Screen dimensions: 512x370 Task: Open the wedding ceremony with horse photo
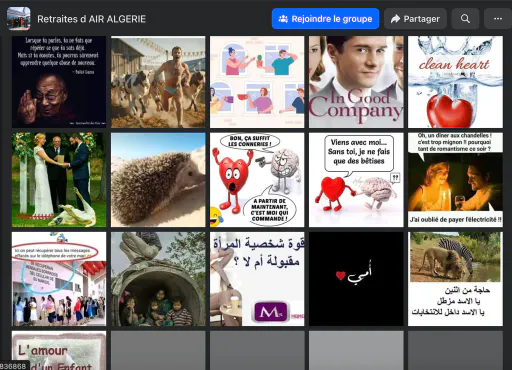(x=59, y=180)
